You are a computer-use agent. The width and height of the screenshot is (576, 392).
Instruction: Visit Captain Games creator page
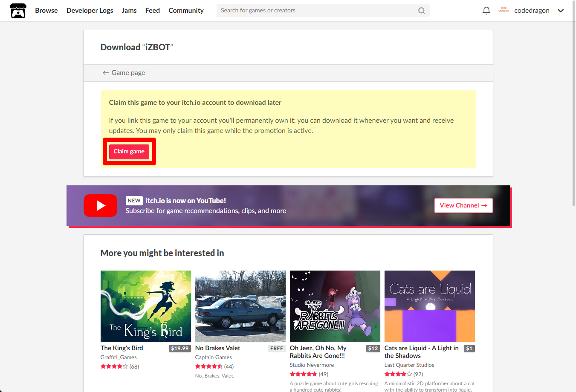[214, 357]
